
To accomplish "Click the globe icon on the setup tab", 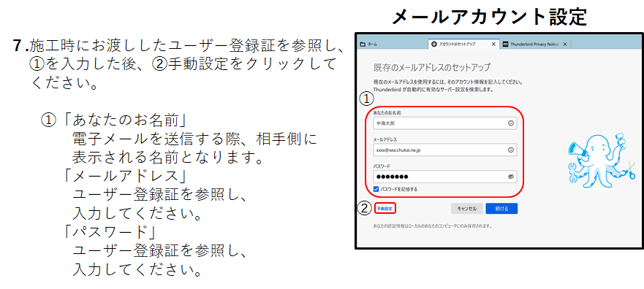I will point(433,44).
